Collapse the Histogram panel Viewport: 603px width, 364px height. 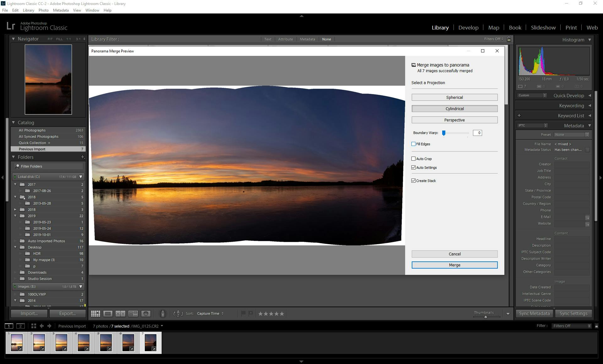pyautogui.click(x=589, y=40)
